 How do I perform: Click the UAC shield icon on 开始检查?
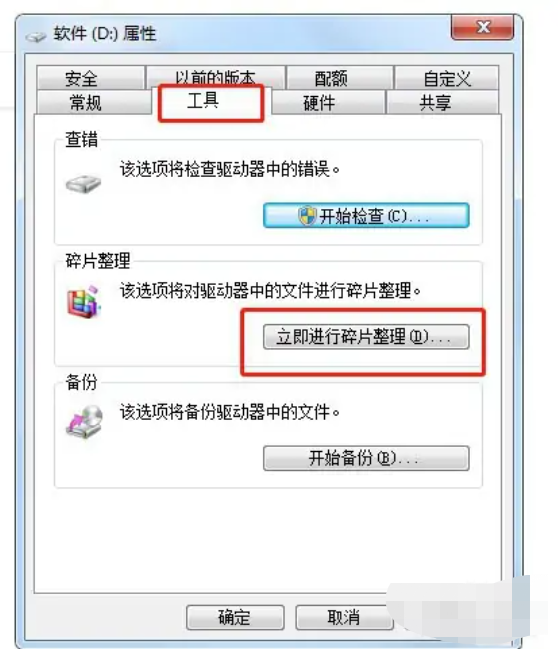(x=307, y=216)
